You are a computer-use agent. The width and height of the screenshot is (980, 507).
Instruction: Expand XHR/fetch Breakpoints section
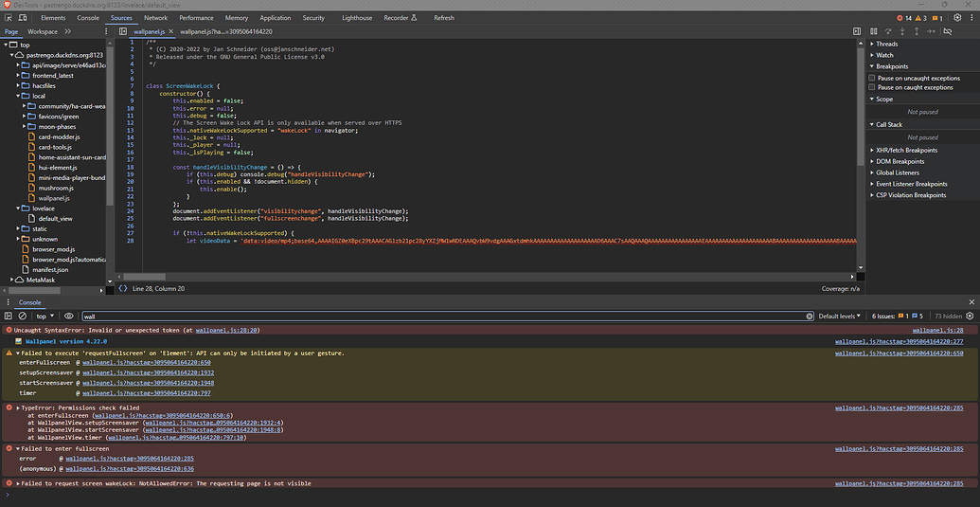tap(906, 150)
